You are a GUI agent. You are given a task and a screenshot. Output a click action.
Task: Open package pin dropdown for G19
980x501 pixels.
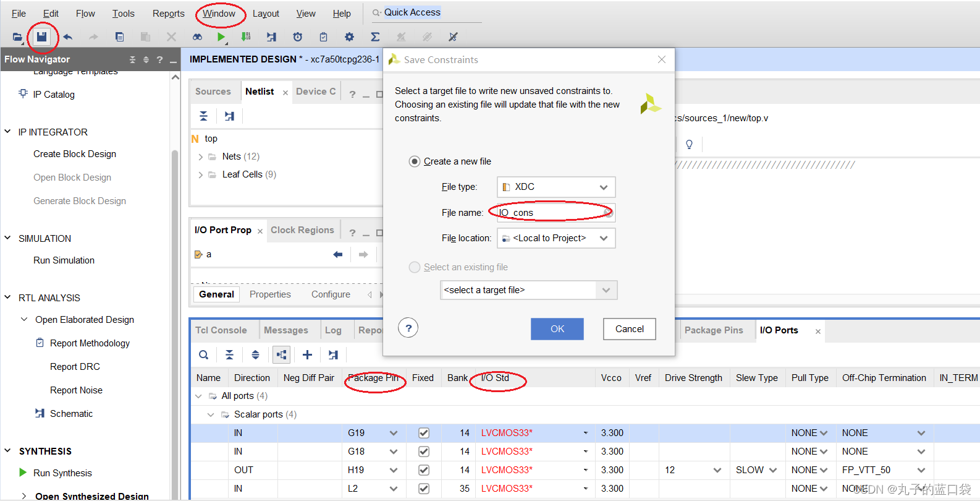(394, 433)
